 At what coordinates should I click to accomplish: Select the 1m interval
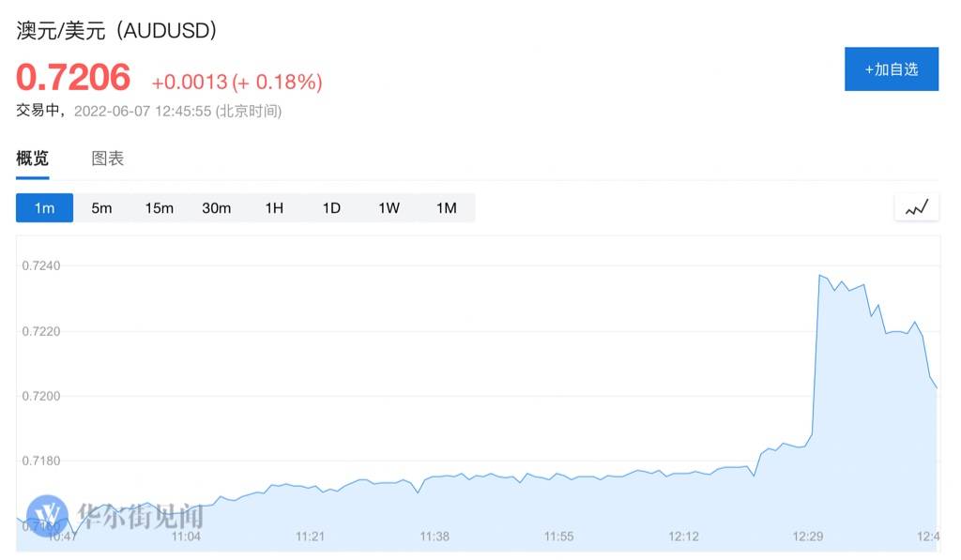(x=44, y=208)
